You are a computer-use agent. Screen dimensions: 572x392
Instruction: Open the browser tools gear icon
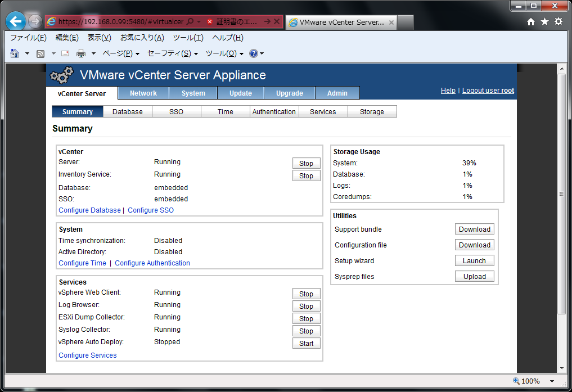point(558,21)
